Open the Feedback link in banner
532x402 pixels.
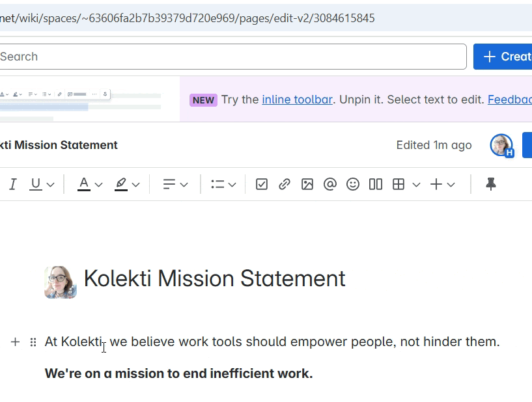(x=510, y=100)
